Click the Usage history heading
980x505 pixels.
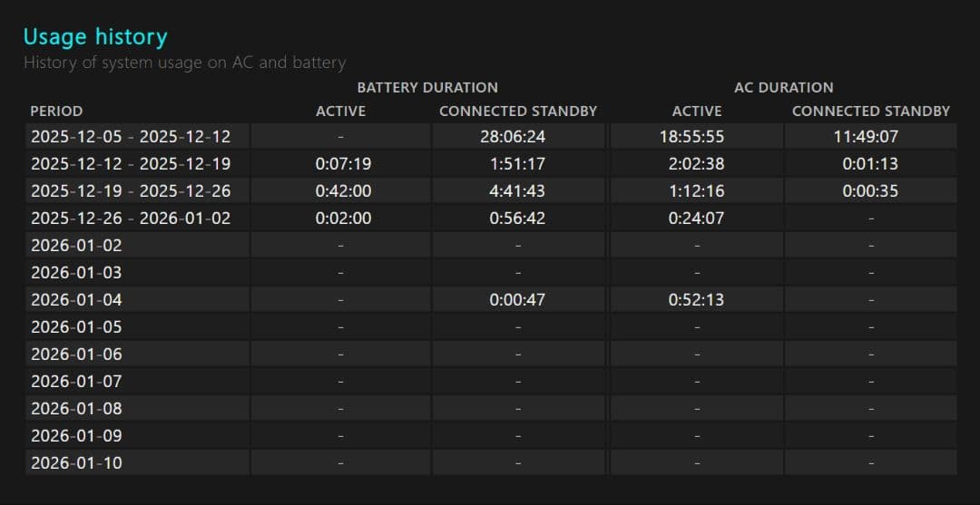tap(95, 37)
